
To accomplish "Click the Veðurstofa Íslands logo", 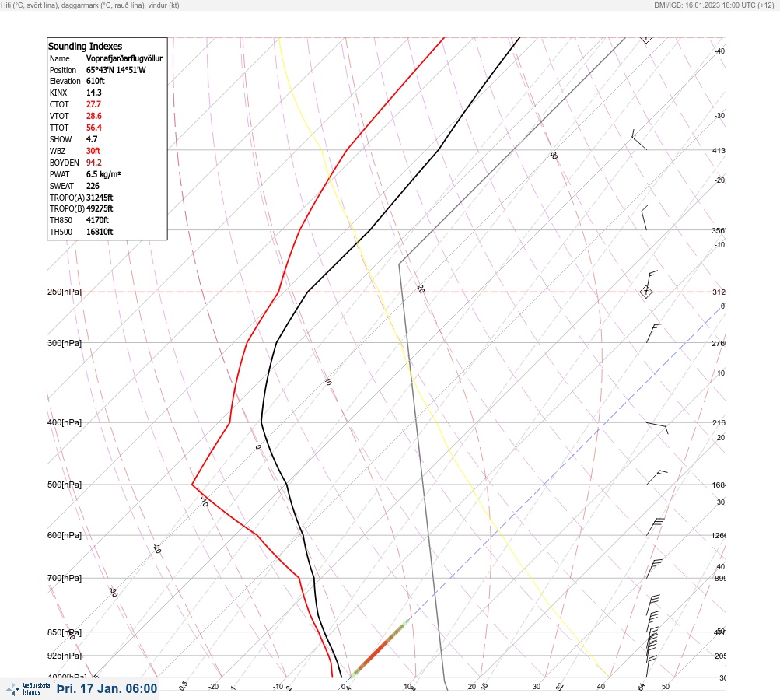I will [28, 688].
